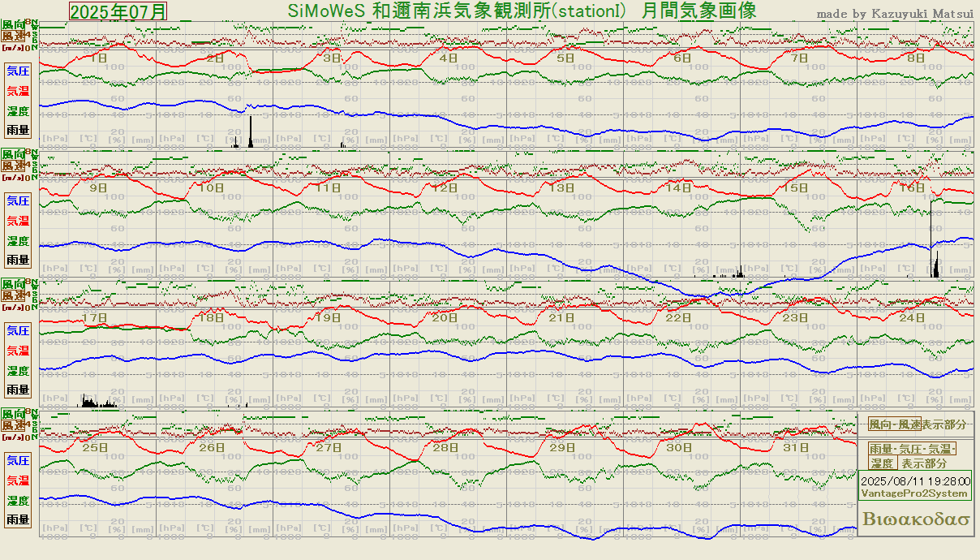Viewport: 980px width, 560px height.
Task: Click the red 気温 label in second row
Action: [x=19, y=220]
